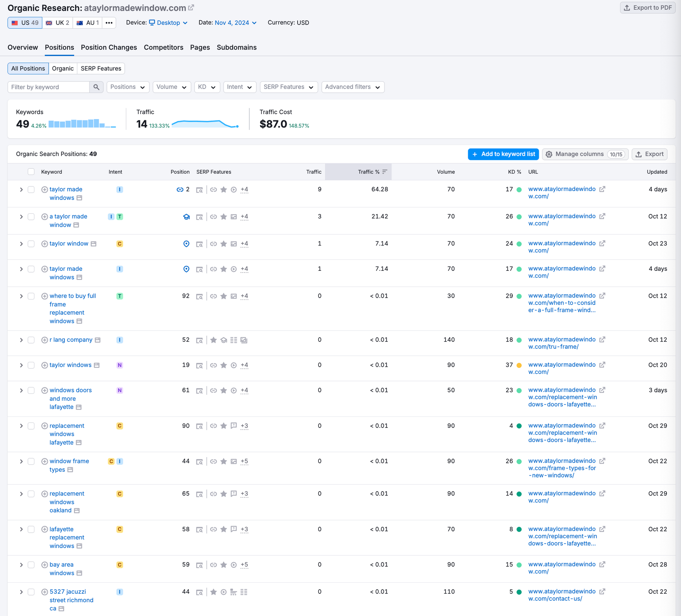Image resolution: width=681 pixels, height=616 pixels.
Task: Expand the 'replacement windows lafayette' row chevron
Action: tap(21, 426)
